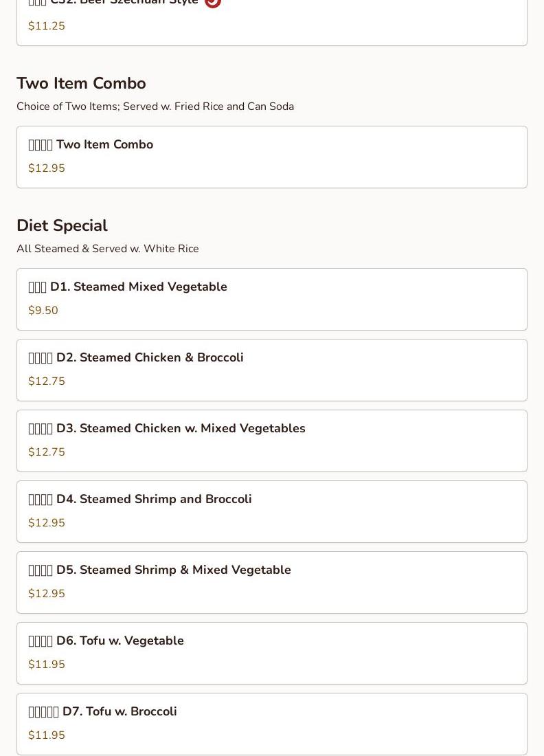Open D5. Steamed Shrimp & Mixed Vegetable
The width and height of the screenshot is (544, 756).
click(271, 582)
